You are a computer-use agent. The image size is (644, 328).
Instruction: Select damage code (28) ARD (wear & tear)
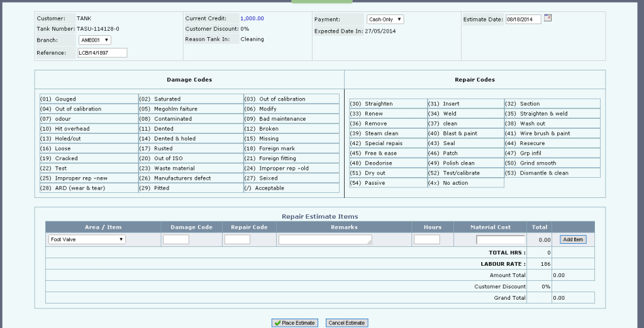[89, 188]
